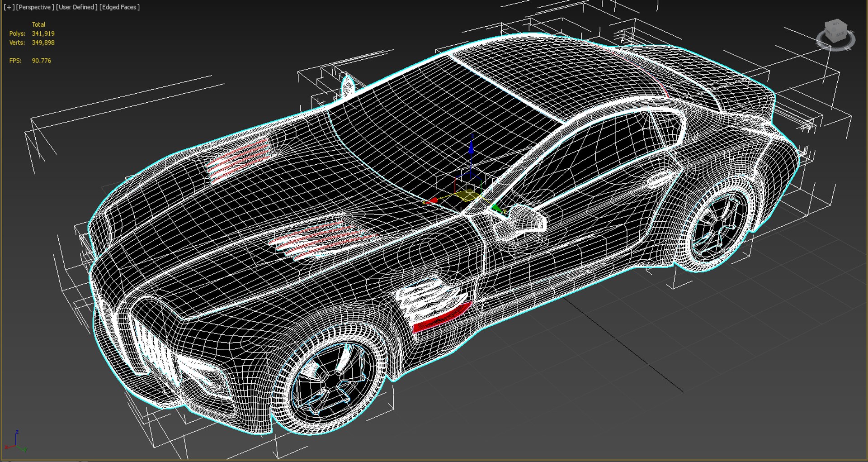Click the Polys count value 341,919
The width and height of the screenshot is (868, 462).
(43, 33)
